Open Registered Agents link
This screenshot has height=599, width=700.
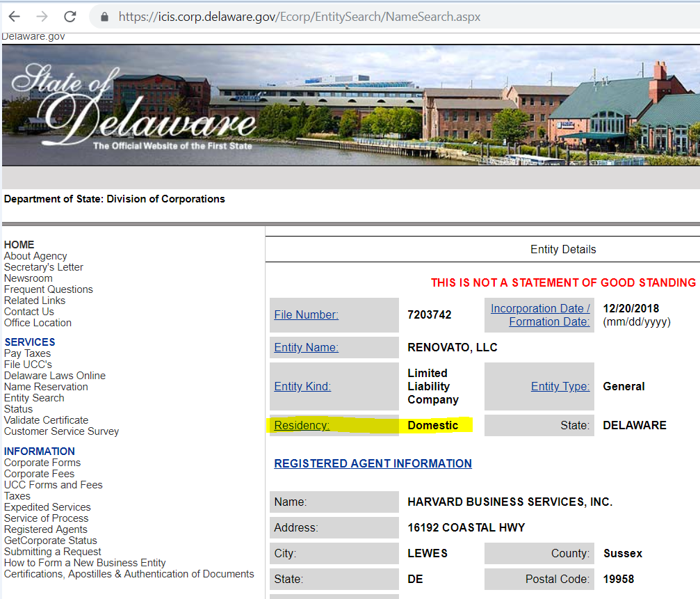[x=46, y=529]
